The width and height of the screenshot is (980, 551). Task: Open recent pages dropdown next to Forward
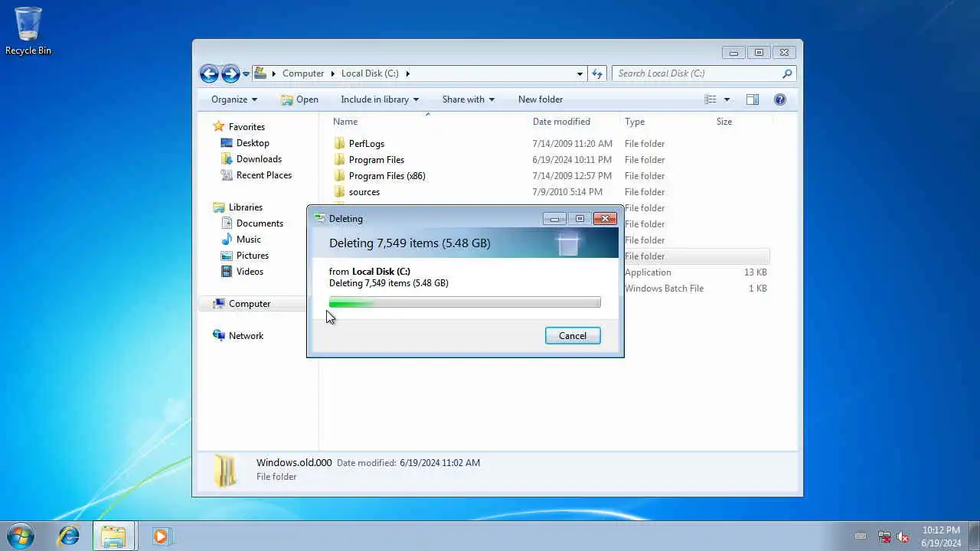point(246,74)
